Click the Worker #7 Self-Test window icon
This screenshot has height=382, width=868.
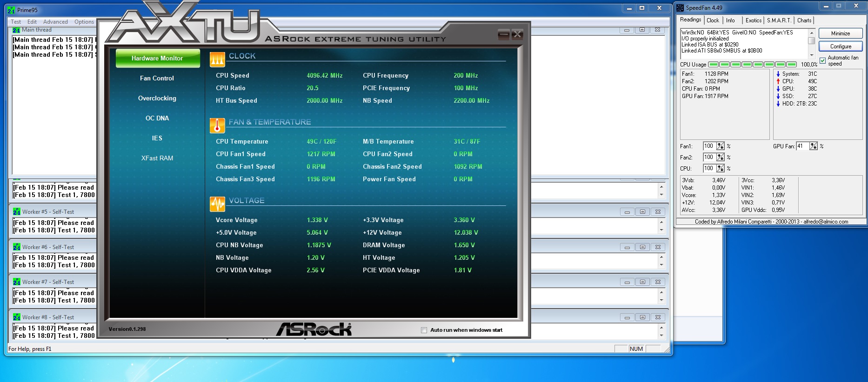[x=17, y=282]
